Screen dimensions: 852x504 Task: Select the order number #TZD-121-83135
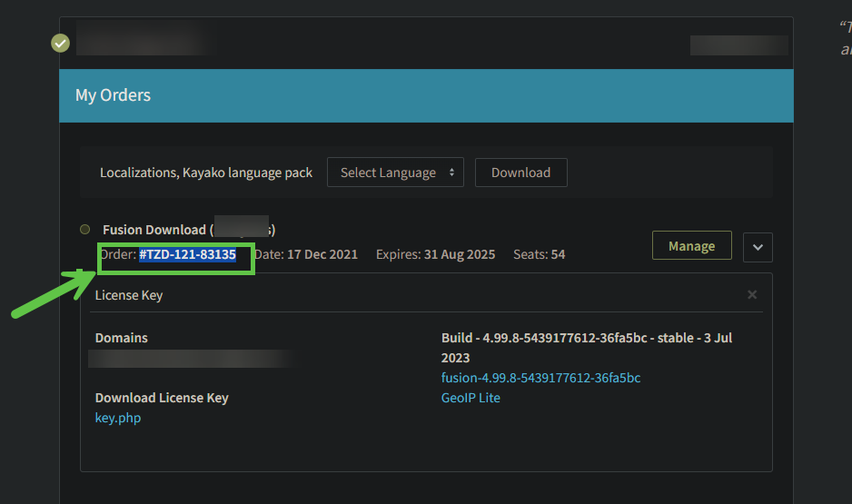click(187, 254)
